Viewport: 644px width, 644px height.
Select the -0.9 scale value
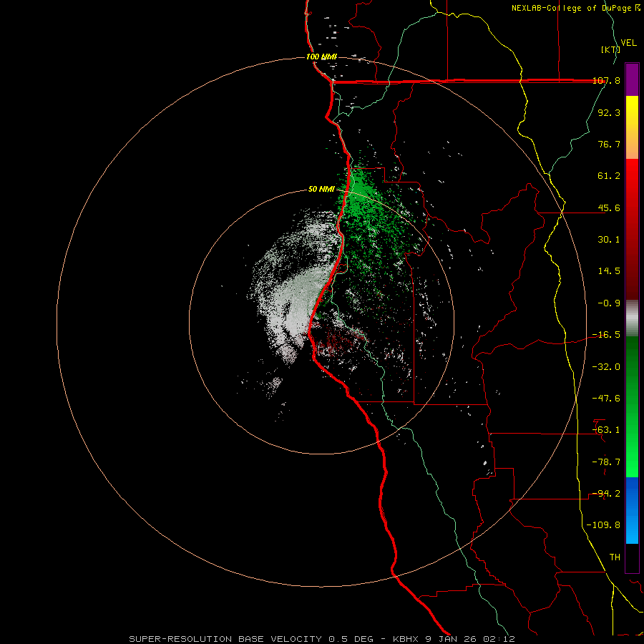click(609, 303)
